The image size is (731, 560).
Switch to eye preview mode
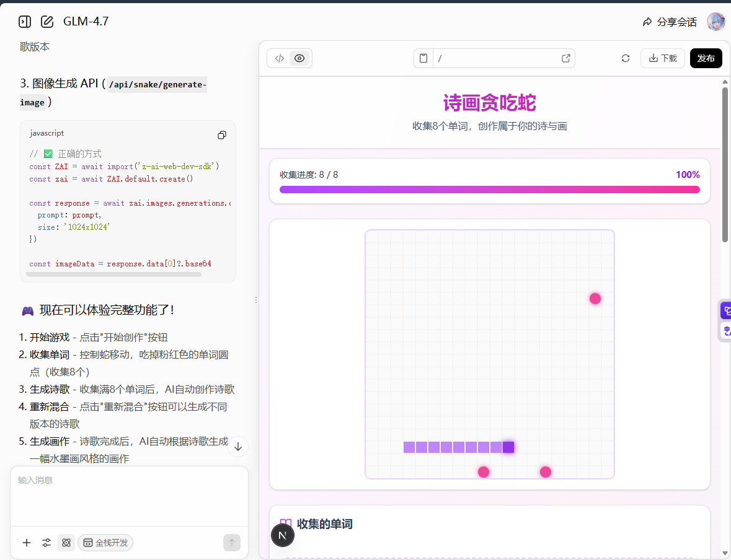(299, 58)
